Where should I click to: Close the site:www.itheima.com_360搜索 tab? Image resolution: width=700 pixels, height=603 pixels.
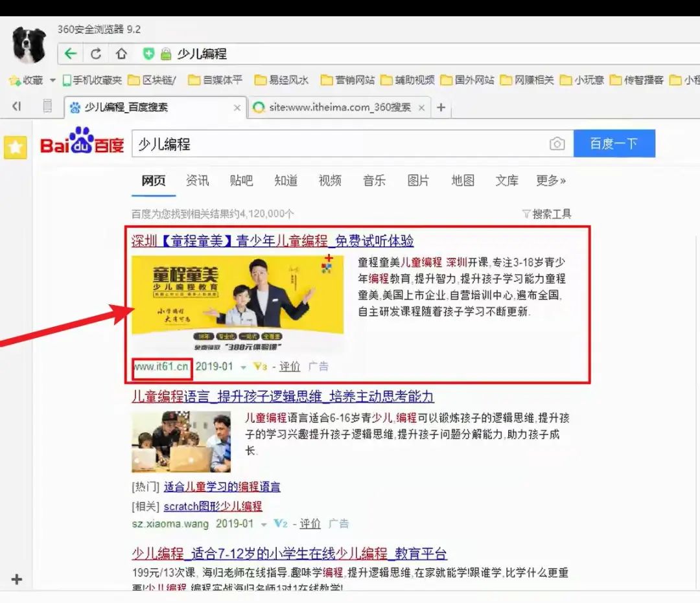(421, 108)
